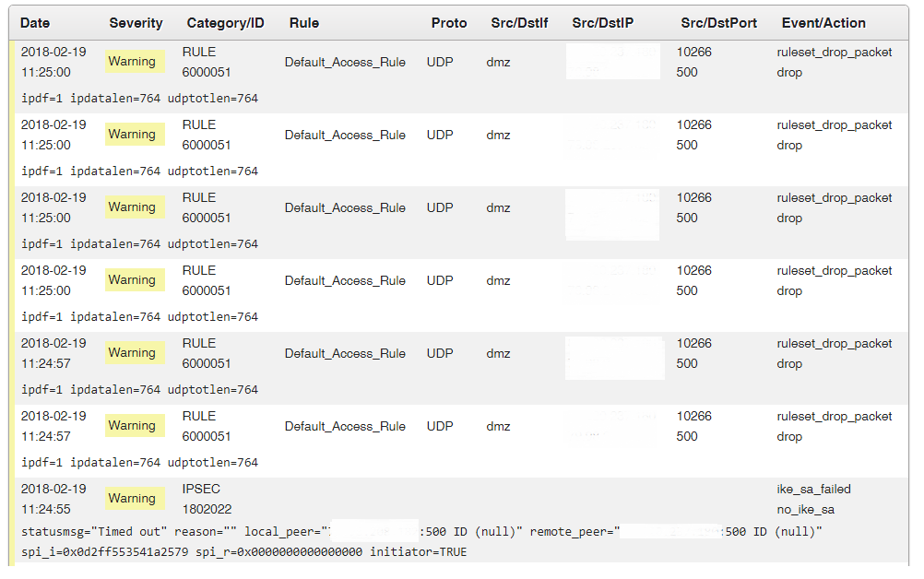924x579 pixels.
Task: Select the Warning badge in the IPSEC row
Action: coord(135,498)
